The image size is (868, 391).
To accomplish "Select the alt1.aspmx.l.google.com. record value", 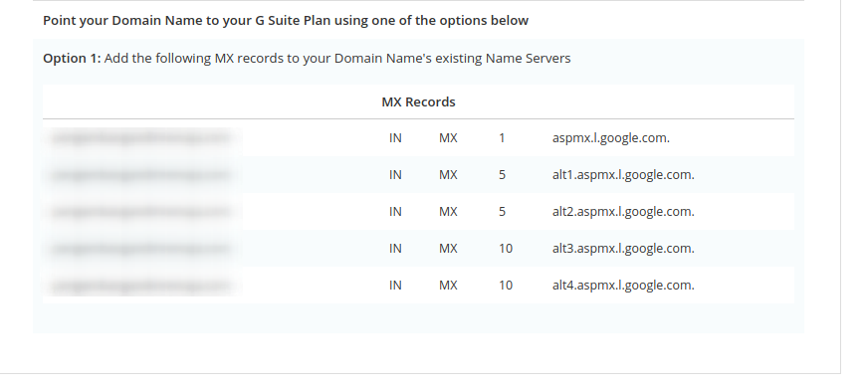I will (x=623, y=175).
